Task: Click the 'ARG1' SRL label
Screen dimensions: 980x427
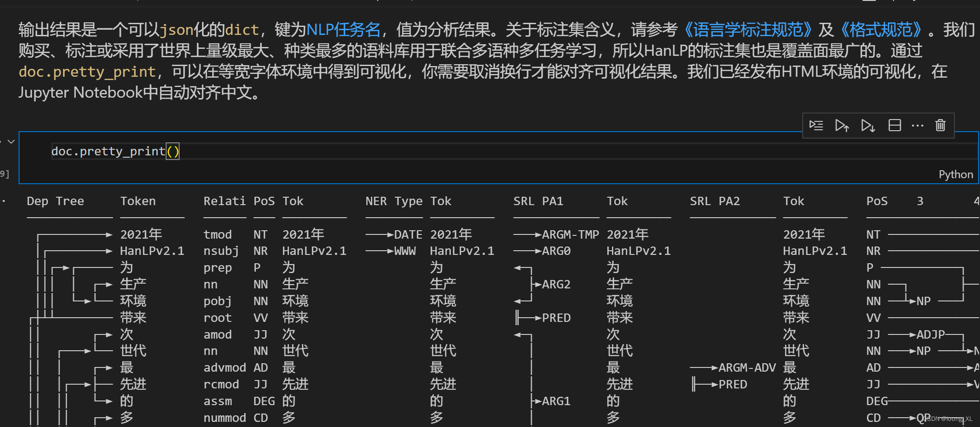Action: 556,401
